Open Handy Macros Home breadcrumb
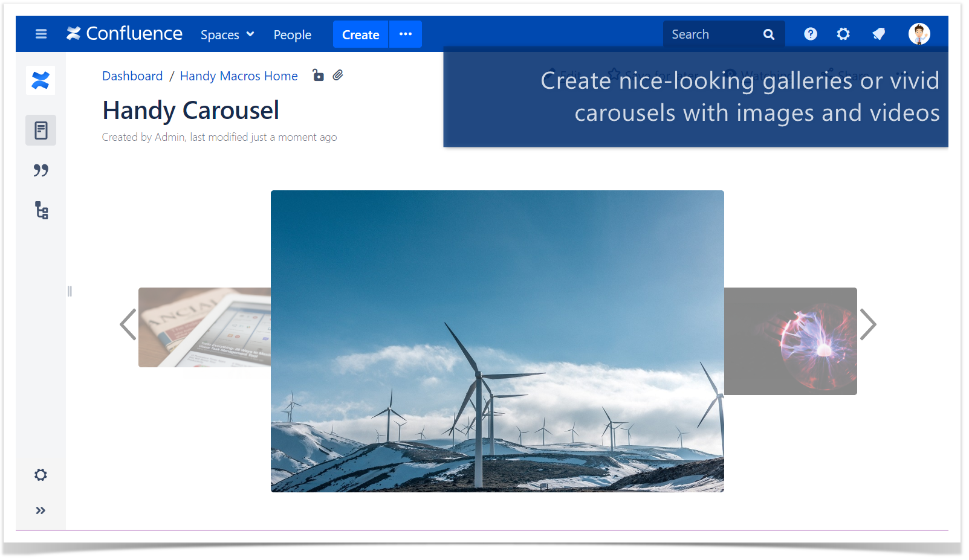The width and height of the screenshot is (969, 560). 239,76
